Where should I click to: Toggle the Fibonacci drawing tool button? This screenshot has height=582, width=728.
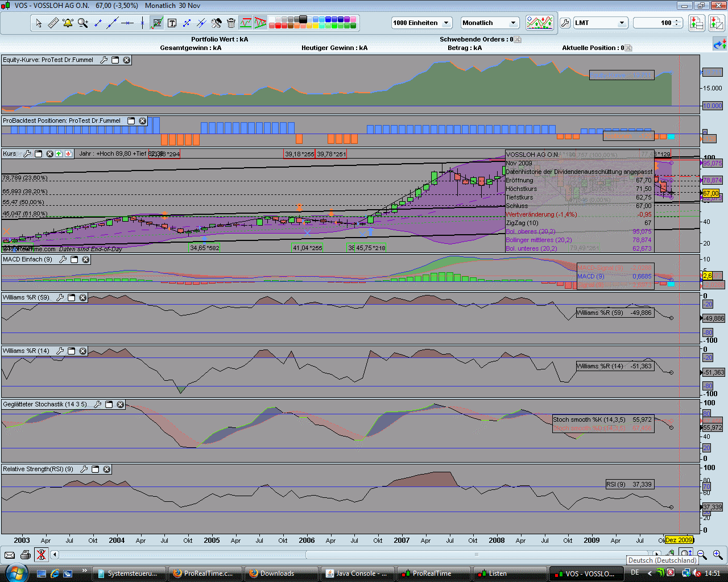click(157, 23)
